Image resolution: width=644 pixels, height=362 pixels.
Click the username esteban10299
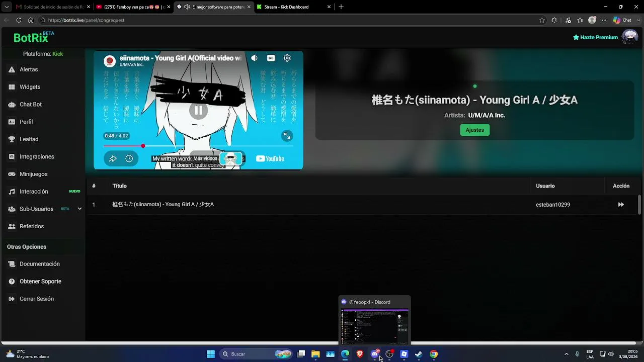pos(553,205)
